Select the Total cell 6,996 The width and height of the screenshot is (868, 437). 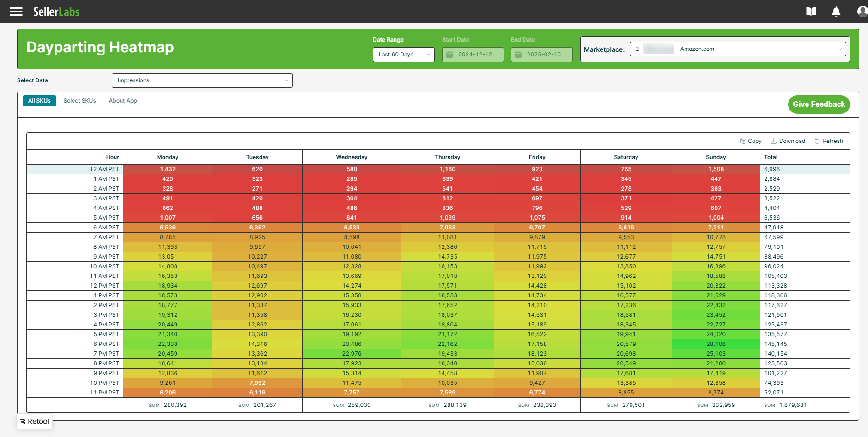pos(805,169)
